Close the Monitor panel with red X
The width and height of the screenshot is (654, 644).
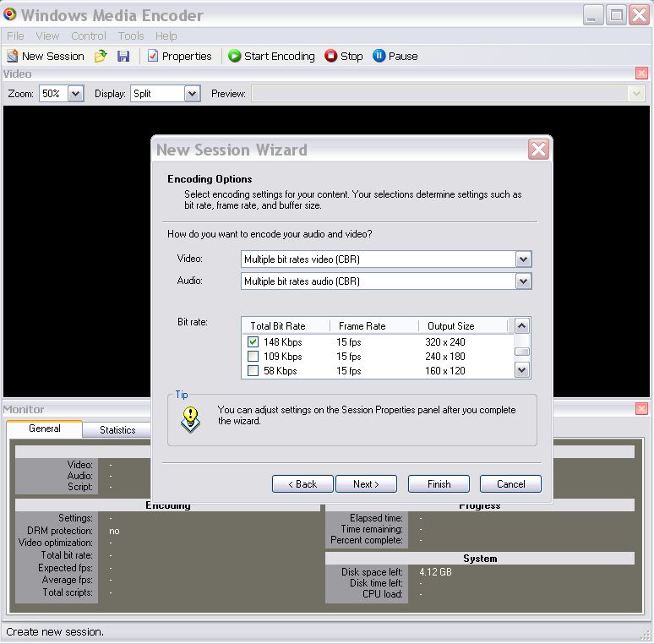click(641, 409)
